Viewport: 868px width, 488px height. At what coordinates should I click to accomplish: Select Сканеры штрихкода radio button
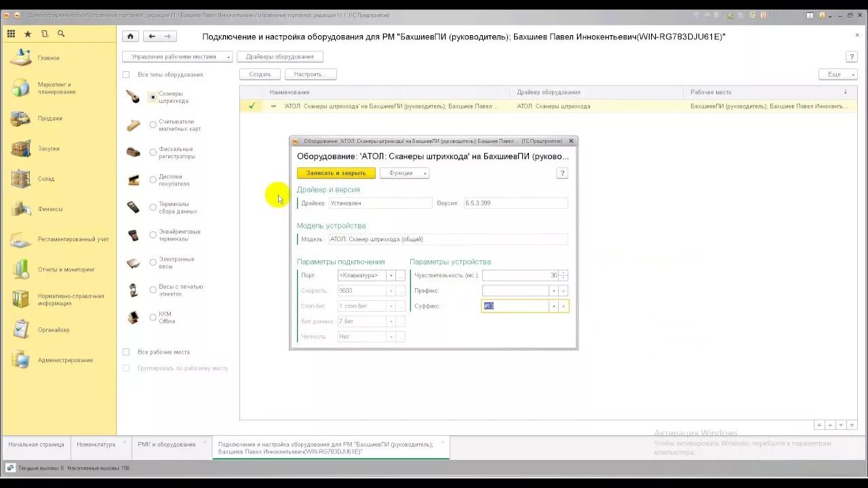pos(153,98)
